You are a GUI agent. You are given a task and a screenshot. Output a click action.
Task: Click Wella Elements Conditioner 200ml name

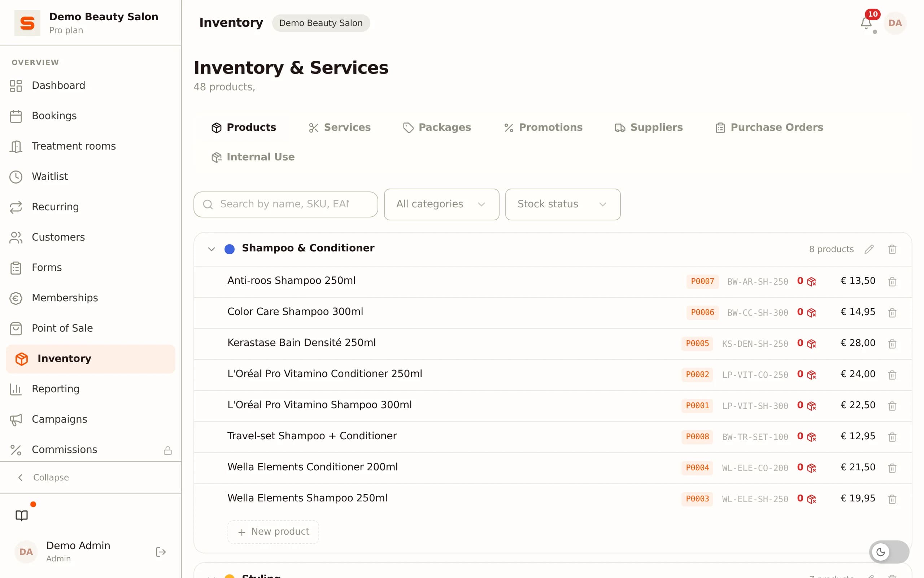(312, 467)
